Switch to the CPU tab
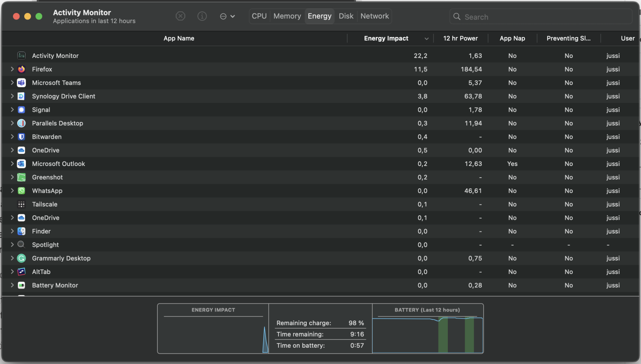 tap(259, 16)
